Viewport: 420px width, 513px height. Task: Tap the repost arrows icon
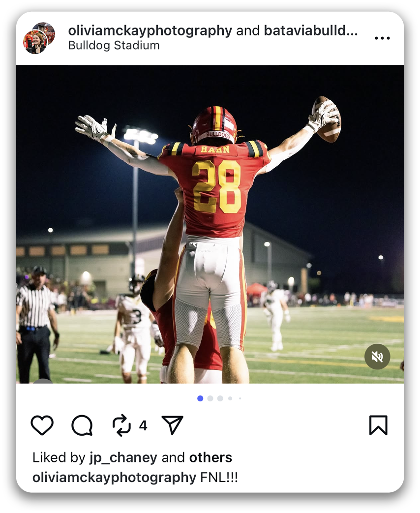click(121, 425)
